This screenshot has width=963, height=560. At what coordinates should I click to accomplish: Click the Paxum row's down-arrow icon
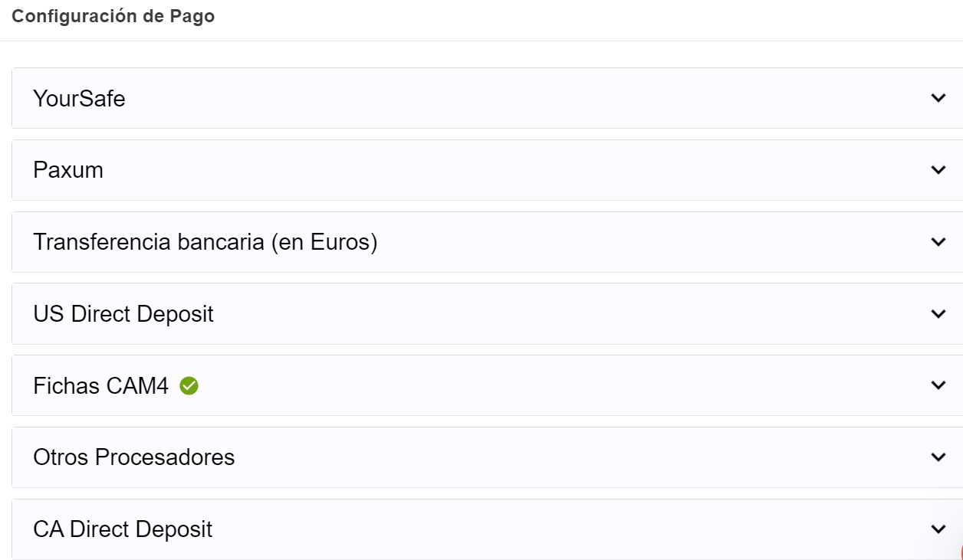pyautogui.click(x=938, y=170)
